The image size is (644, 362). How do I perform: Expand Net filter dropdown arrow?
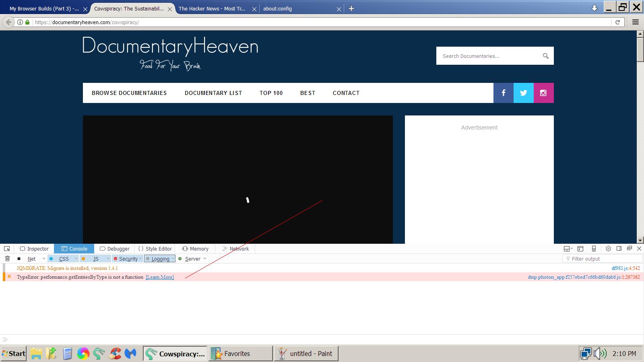click(44, 259)
